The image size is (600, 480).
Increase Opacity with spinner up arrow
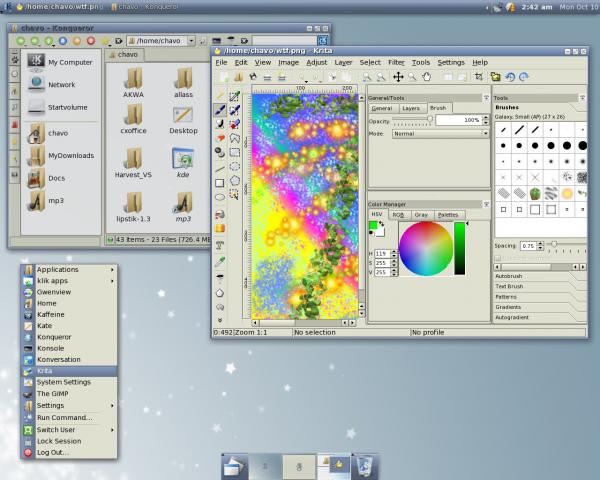coord(486,118)
